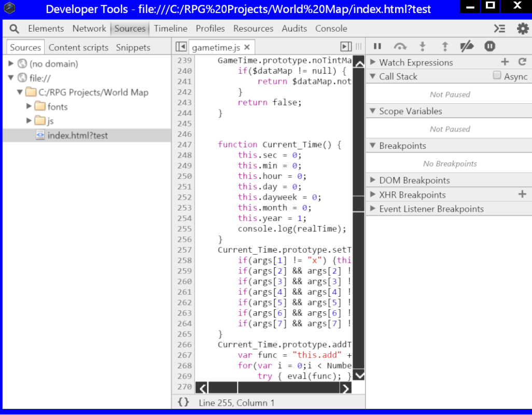Enable the Async call stack checkbox
The height and width of the screenshot is (415, 532).
(x=497, y=75)
